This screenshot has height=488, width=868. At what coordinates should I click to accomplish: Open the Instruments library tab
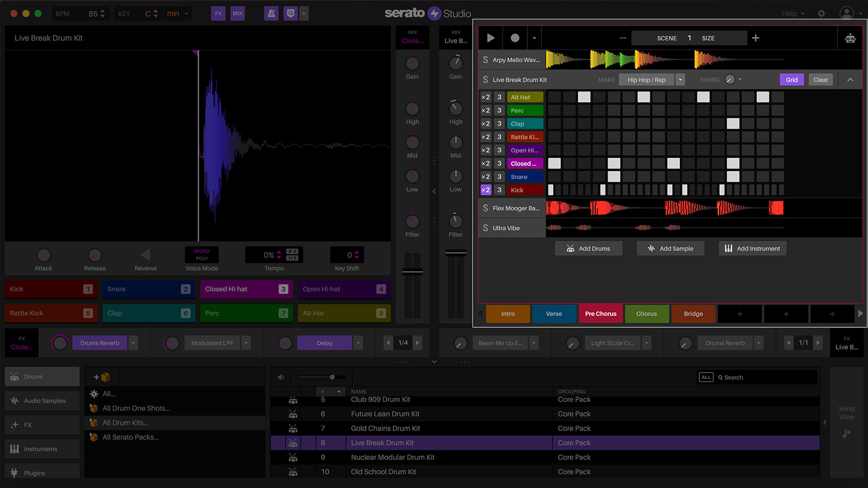pyautogui.click(x=42, y=449)
